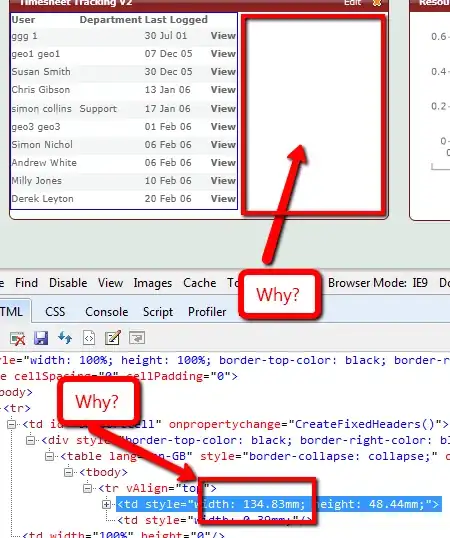
Task: Open the Cache menu
Action: point(200,283)
